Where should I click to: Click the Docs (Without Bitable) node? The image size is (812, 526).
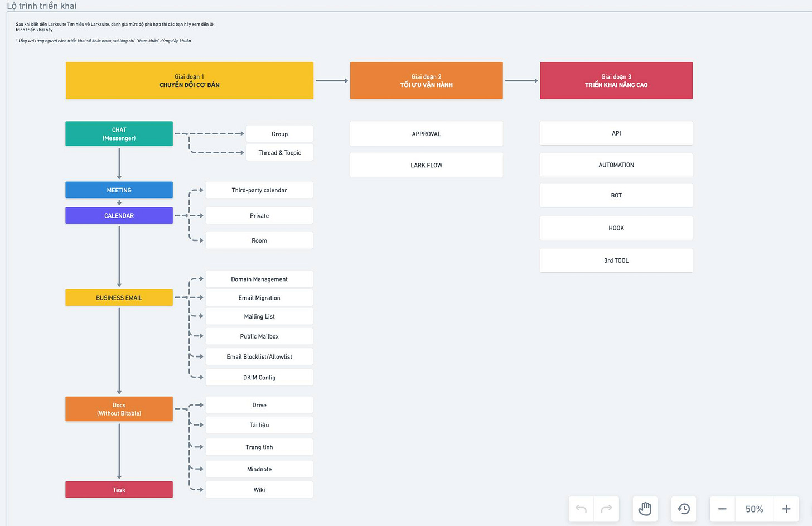coord(119,409)
